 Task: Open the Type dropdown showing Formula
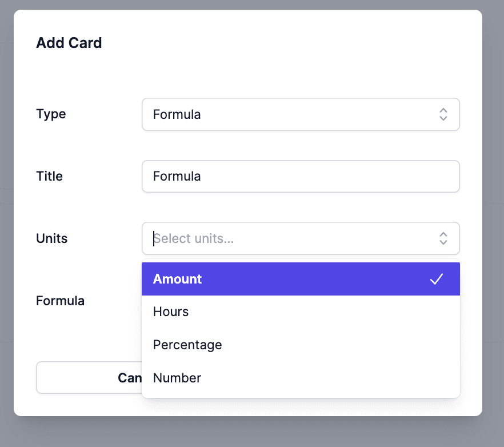[301, 114]
